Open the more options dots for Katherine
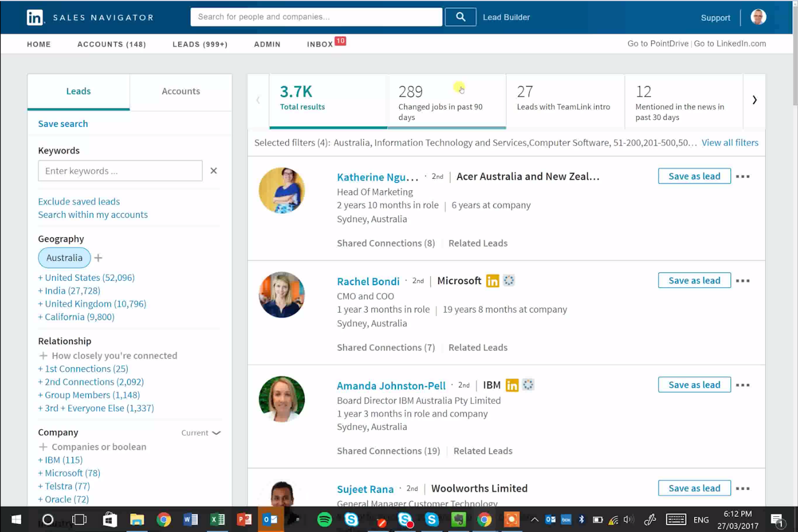The image size is (798, 532). click(x=742, y=177)
